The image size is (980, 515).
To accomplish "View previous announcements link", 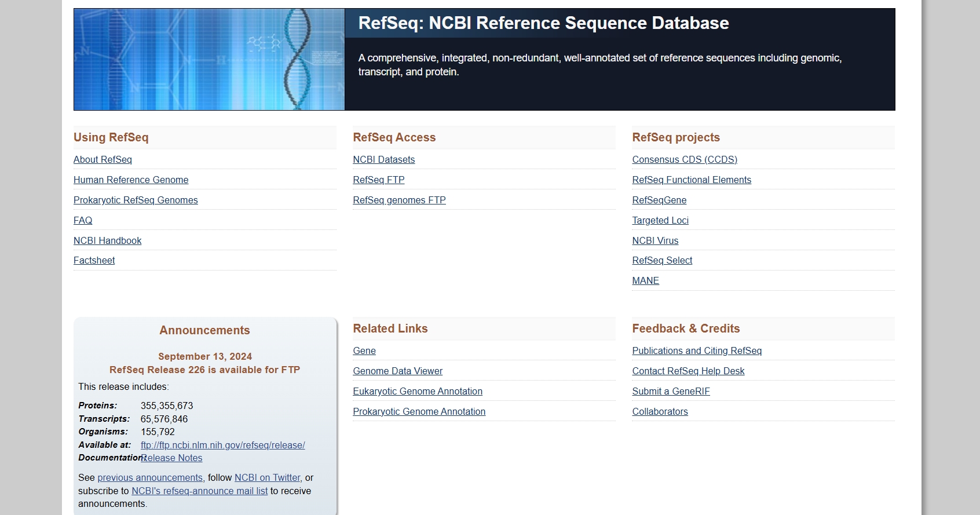I will [x=150, y=477].
